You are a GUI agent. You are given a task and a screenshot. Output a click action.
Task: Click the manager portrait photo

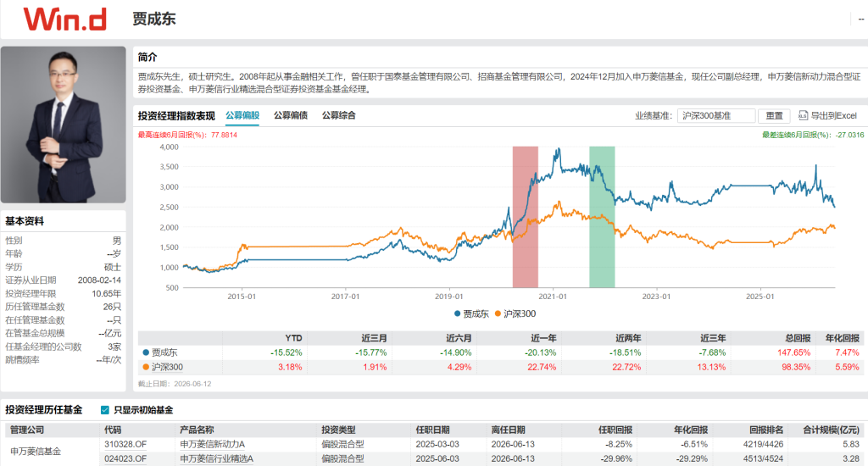point(63,125)
